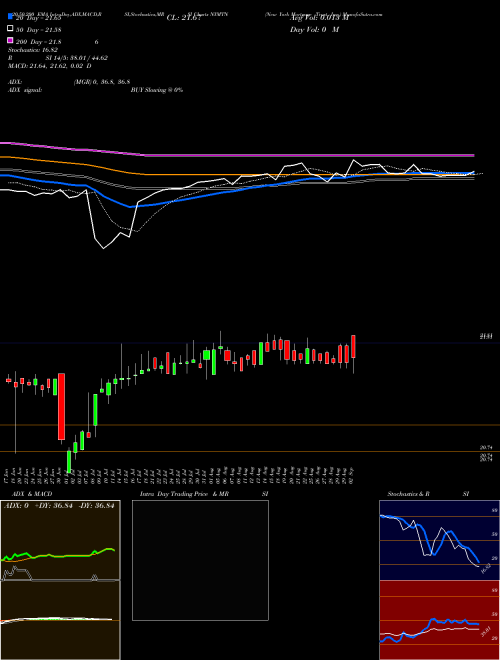The image size is (500, 660).
Task: Click the red RSI chart panel
Action: tap(439, 620)
